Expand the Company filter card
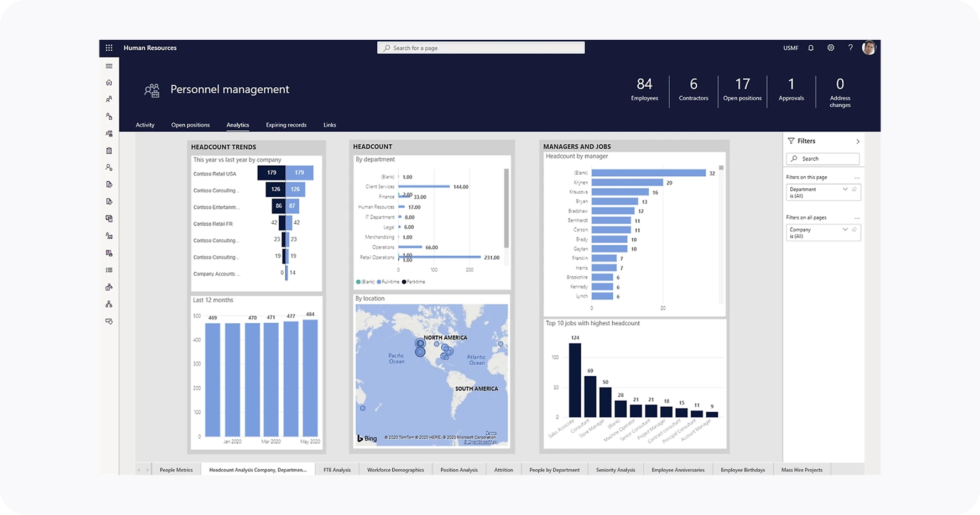Viewport: 980px width, 515px height. pos(845,229)
